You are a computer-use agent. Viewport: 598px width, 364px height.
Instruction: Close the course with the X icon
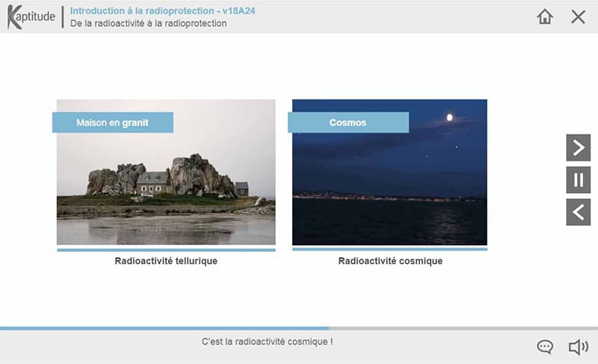[578, 16]
